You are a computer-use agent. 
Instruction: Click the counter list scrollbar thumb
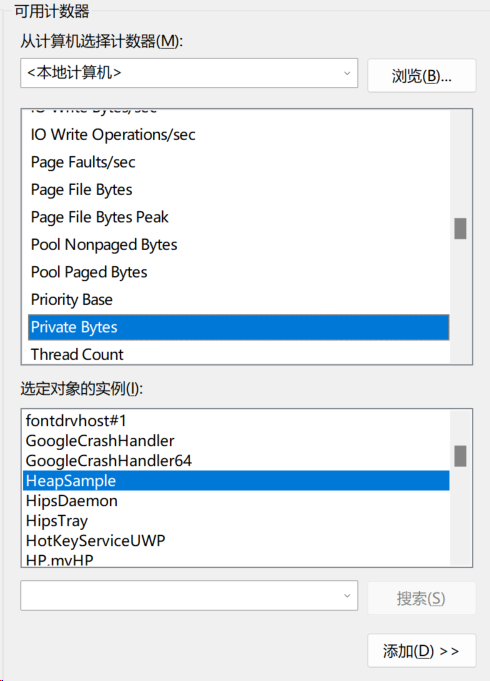(460, 228)
